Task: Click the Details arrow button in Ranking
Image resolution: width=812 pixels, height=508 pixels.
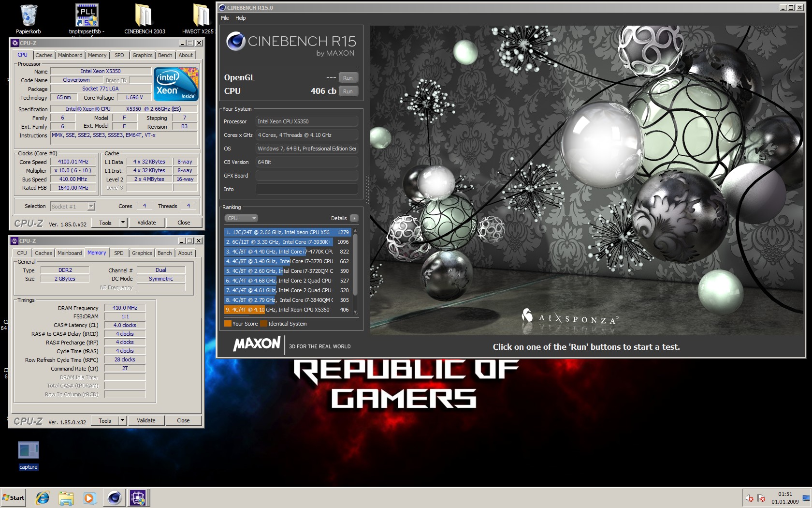Action: [354, 218]
